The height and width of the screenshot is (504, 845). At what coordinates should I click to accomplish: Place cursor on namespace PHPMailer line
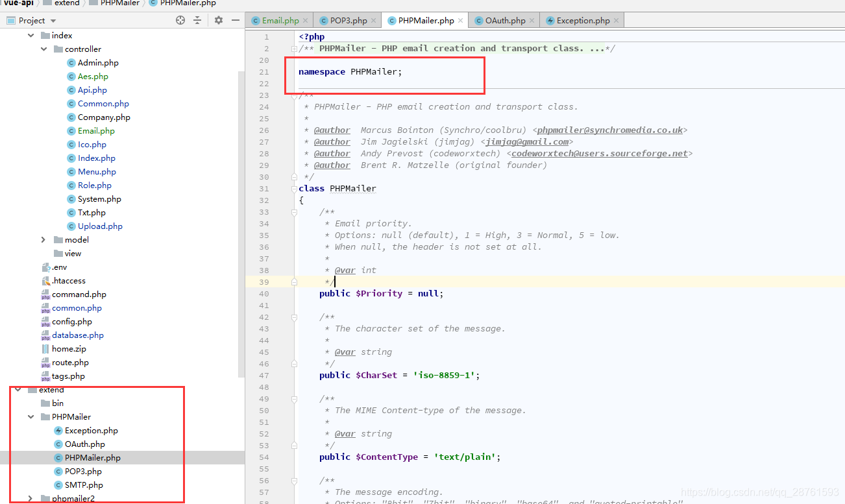click(350, 72)
